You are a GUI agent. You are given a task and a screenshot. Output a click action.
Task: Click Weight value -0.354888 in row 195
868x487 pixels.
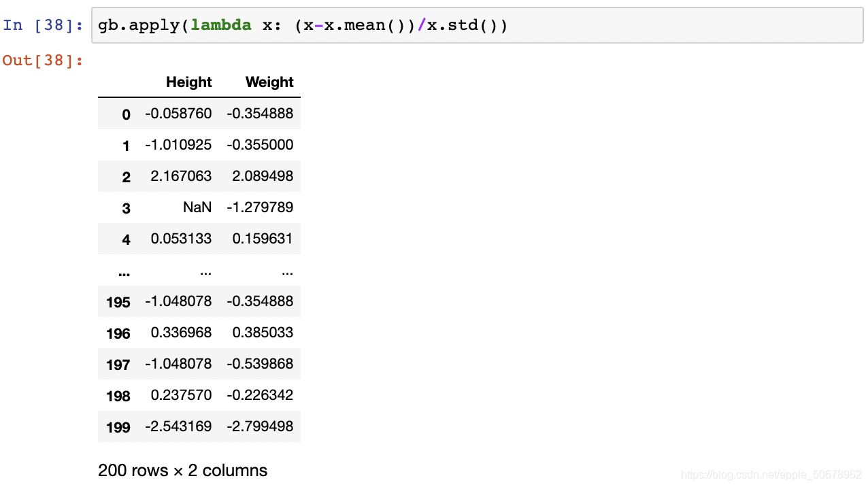(x=260, y=301)
